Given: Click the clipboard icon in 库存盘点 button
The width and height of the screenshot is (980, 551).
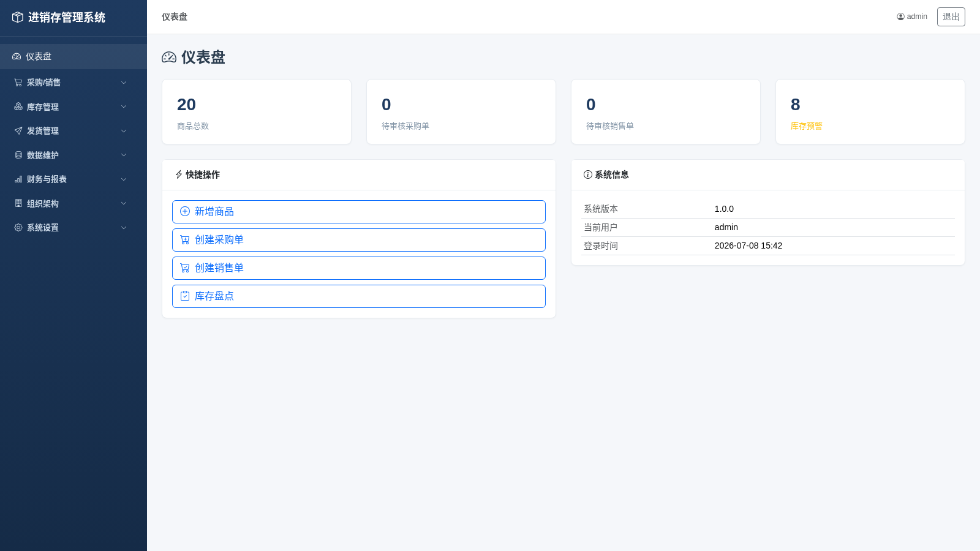Looking at the screenshot, I should [185, 296].
